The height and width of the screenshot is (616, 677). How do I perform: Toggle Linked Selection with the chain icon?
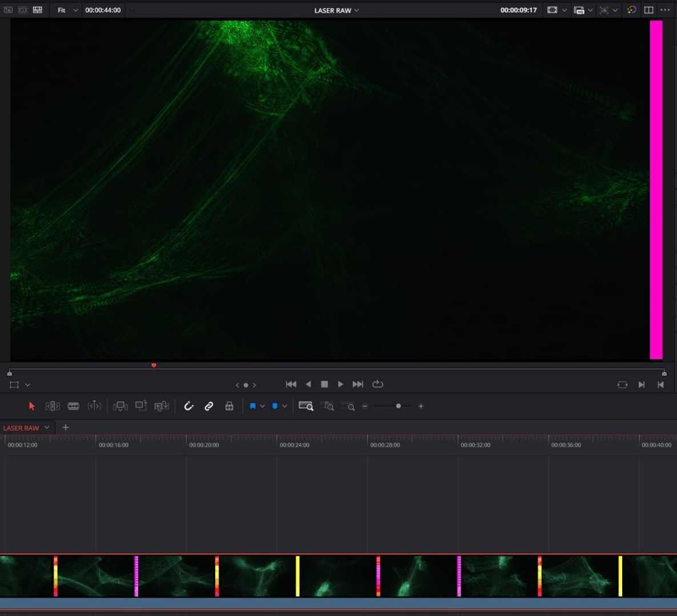tap(209, 406)
